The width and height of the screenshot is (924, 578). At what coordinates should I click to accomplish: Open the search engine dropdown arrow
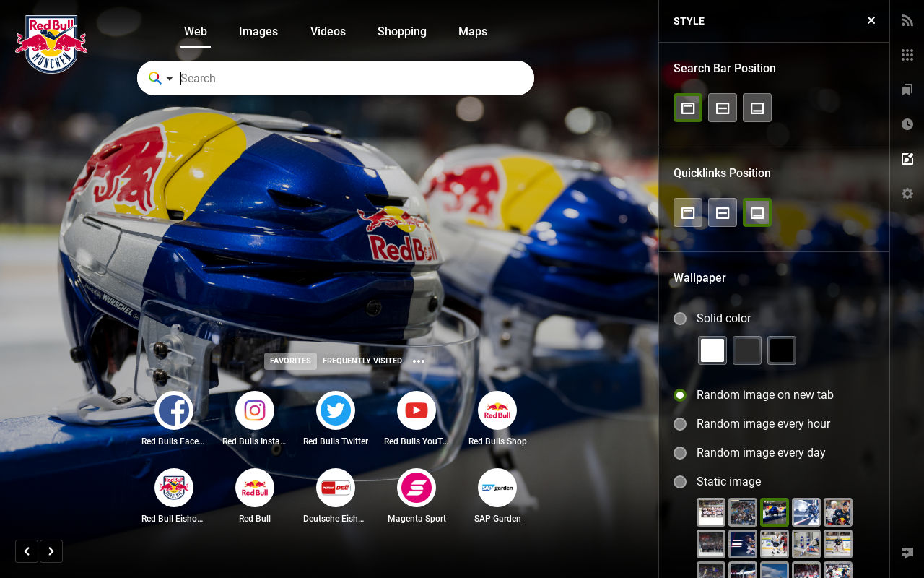click(x=170, y=78)
